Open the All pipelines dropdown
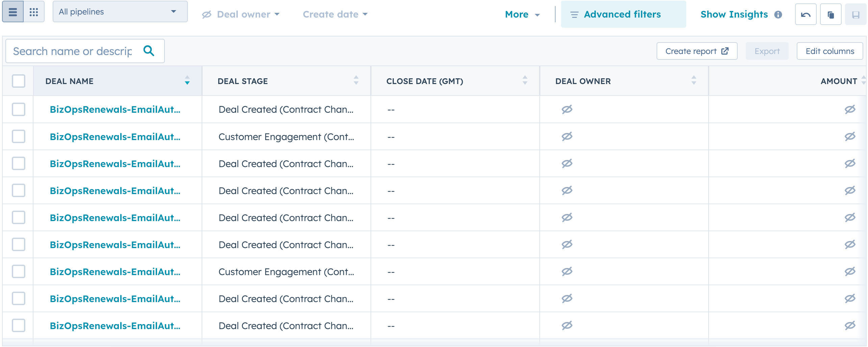Screen dimensions: 868x347 tap(120, 12)
